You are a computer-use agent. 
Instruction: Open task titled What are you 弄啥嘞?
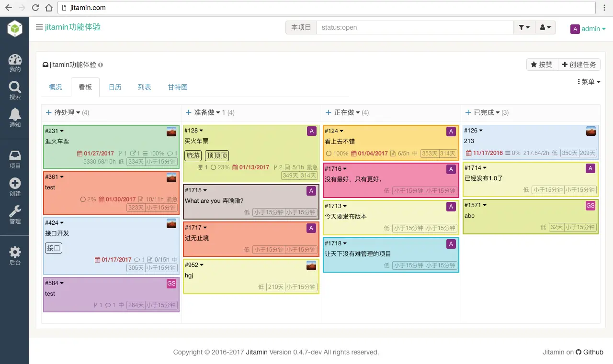[214, 201]
